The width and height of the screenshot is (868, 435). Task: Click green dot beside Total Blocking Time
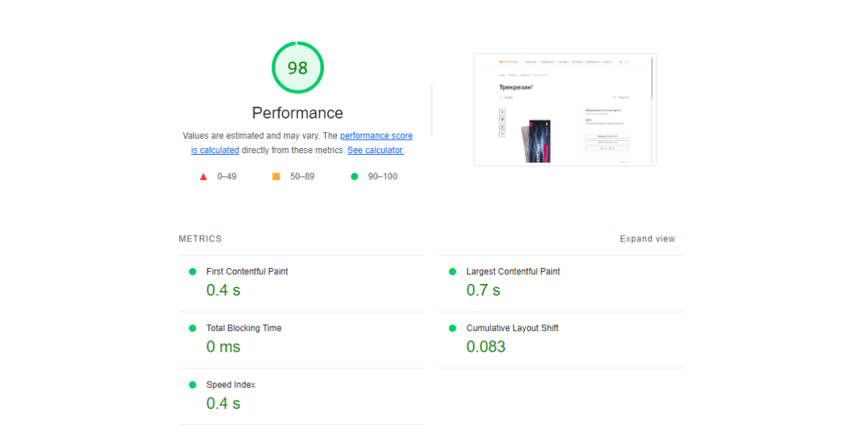click(192, 328)
